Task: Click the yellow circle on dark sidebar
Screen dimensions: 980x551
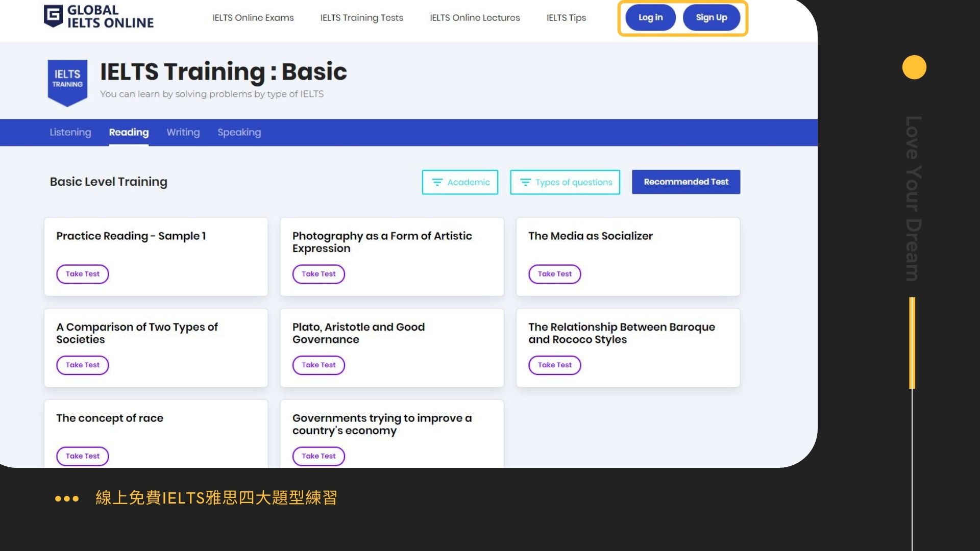Action: (914, 67)
